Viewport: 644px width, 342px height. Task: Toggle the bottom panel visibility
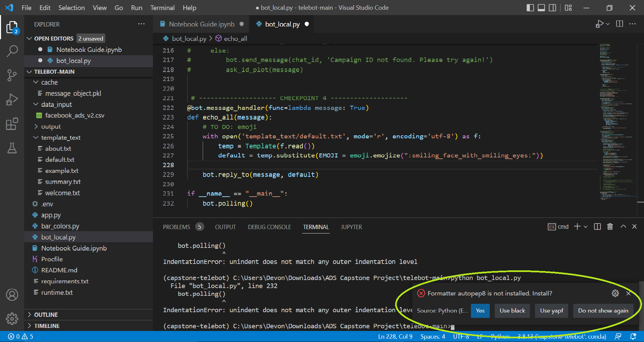tap(541, 7)
